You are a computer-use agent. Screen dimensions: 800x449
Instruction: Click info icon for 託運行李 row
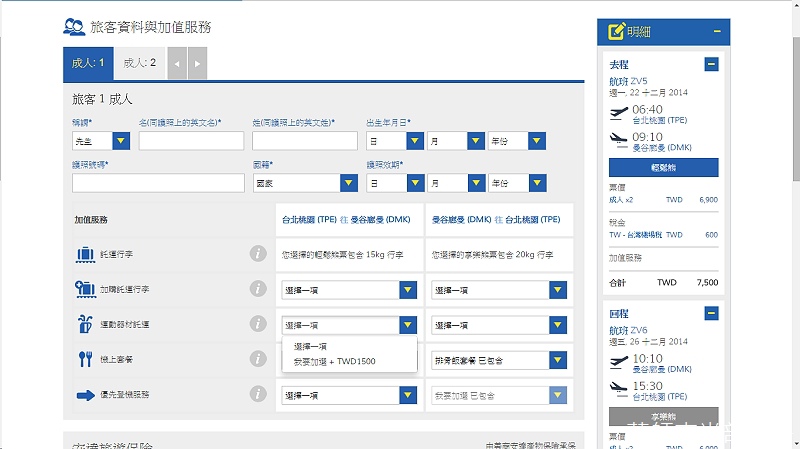pyautogui.click(x=258, y=254)
